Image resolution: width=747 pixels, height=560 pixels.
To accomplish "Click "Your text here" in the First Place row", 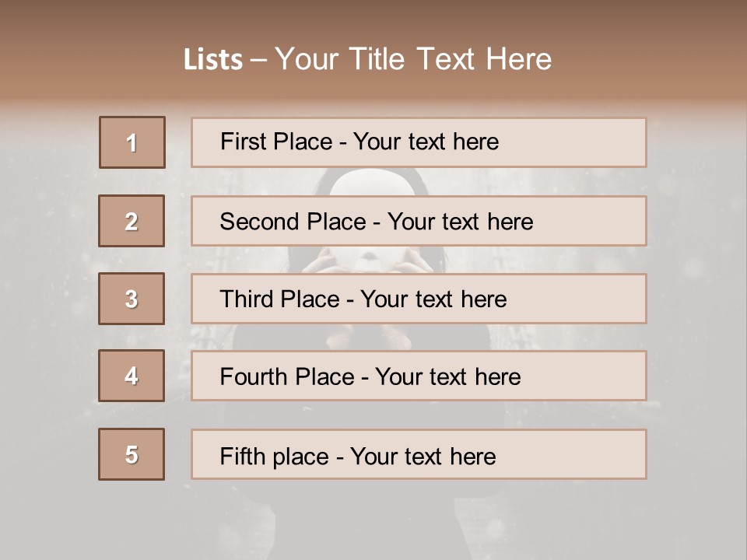I will (426, 142).
